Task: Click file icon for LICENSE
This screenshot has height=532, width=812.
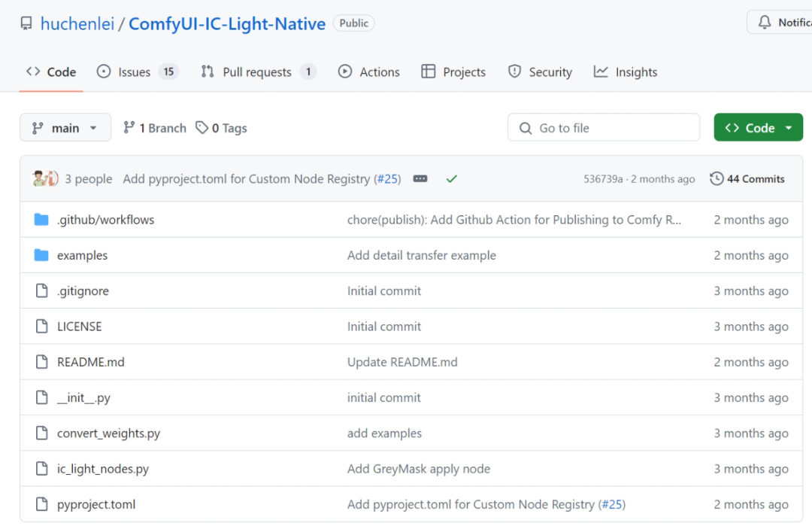Action: pos(41,326)
